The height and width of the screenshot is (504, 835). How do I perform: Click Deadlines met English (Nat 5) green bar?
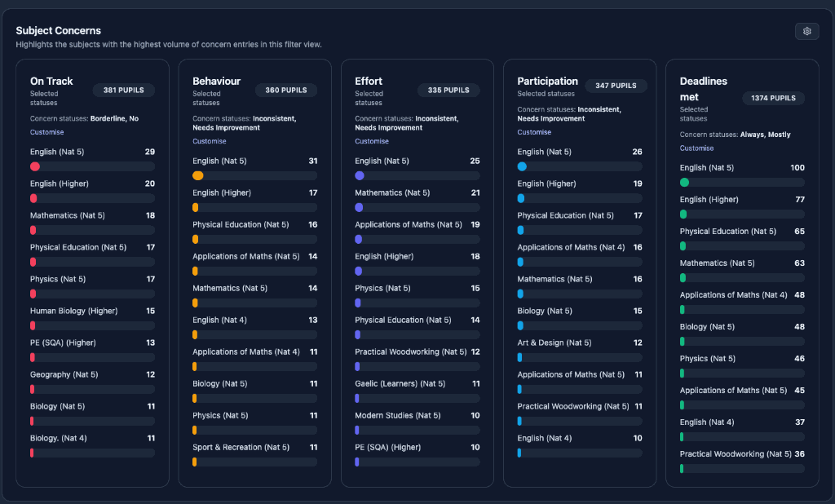pyautogui.click(x=685, y=183)
